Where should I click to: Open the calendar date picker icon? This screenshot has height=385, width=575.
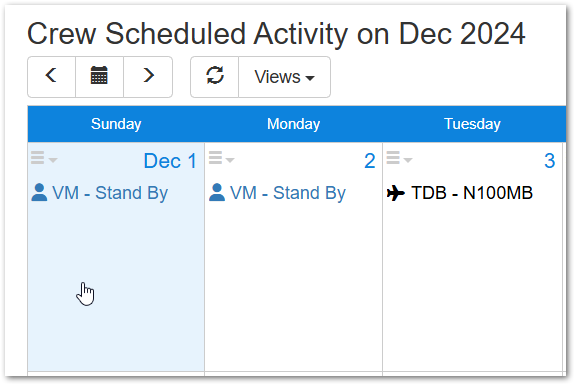click(99, 77)
